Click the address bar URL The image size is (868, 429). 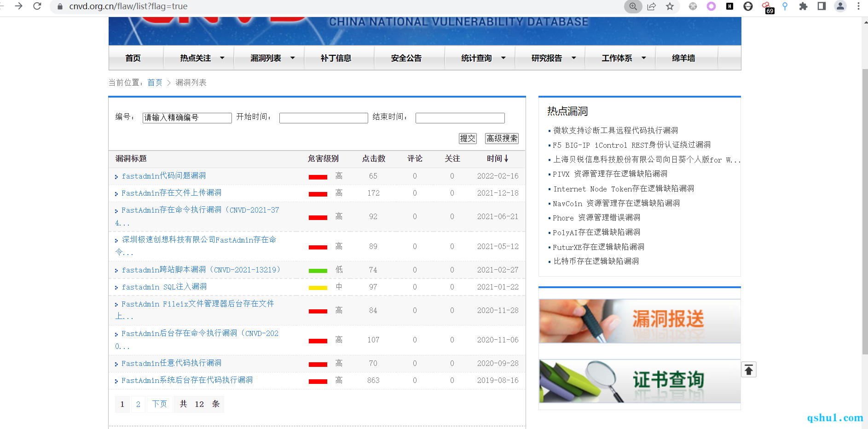128,6
